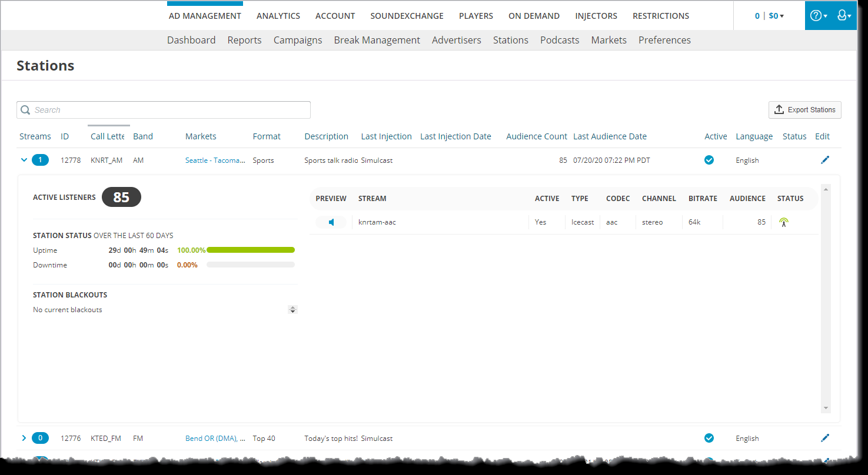Open the ACCOUNT menu
Viewport: 868px width, 475px height.
coord(335,16)
